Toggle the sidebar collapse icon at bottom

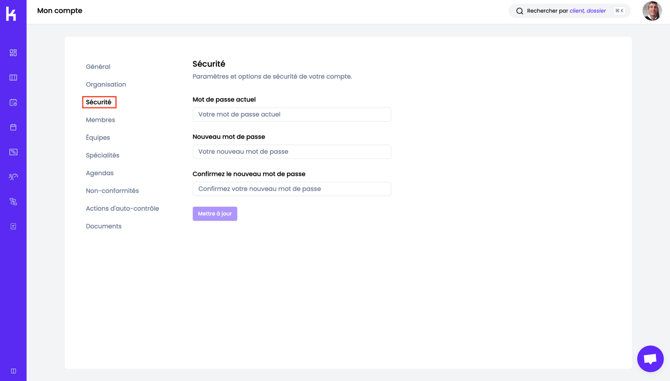pyautogui.click(x=13, y=371)
